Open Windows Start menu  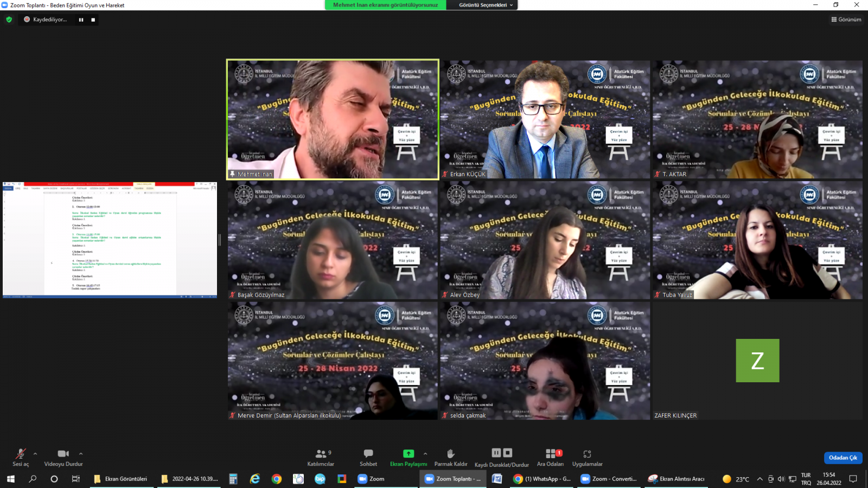(10, 479)
